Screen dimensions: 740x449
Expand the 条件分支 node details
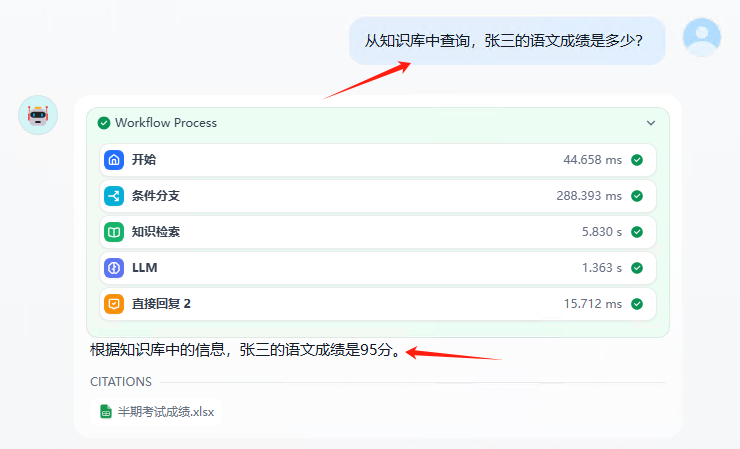[377, 196]
